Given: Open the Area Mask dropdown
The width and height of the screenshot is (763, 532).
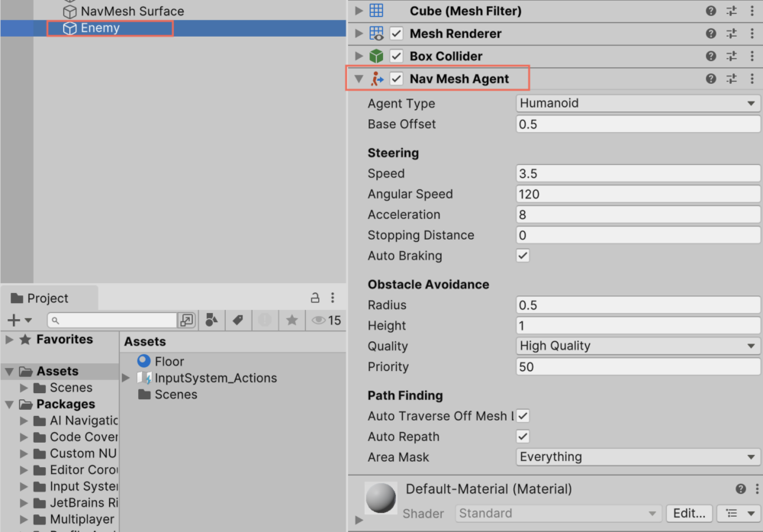Looking at the screenshot, I should click(637, 456).
